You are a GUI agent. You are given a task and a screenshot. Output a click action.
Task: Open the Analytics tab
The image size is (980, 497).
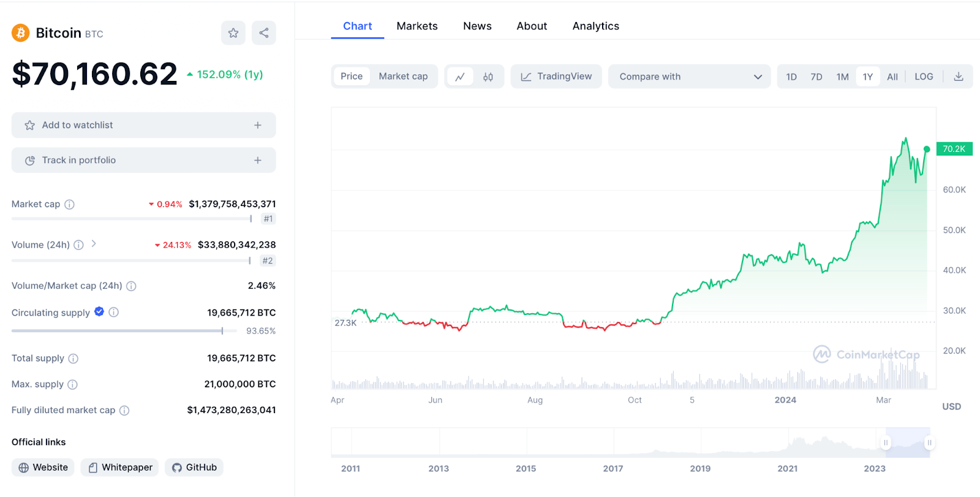point(596,26)
